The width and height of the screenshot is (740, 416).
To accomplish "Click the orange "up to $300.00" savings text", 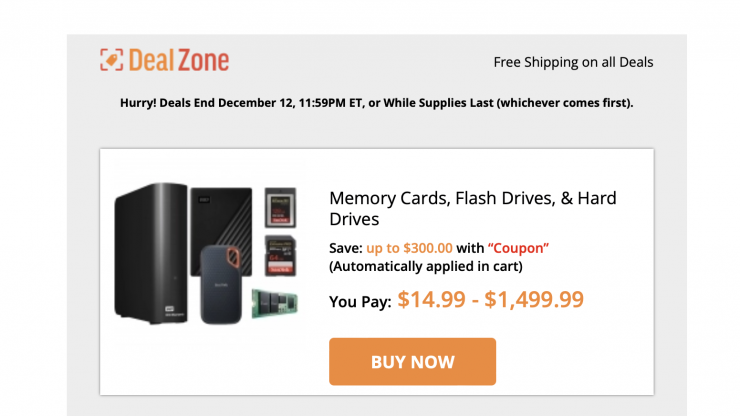I will 410,248.
